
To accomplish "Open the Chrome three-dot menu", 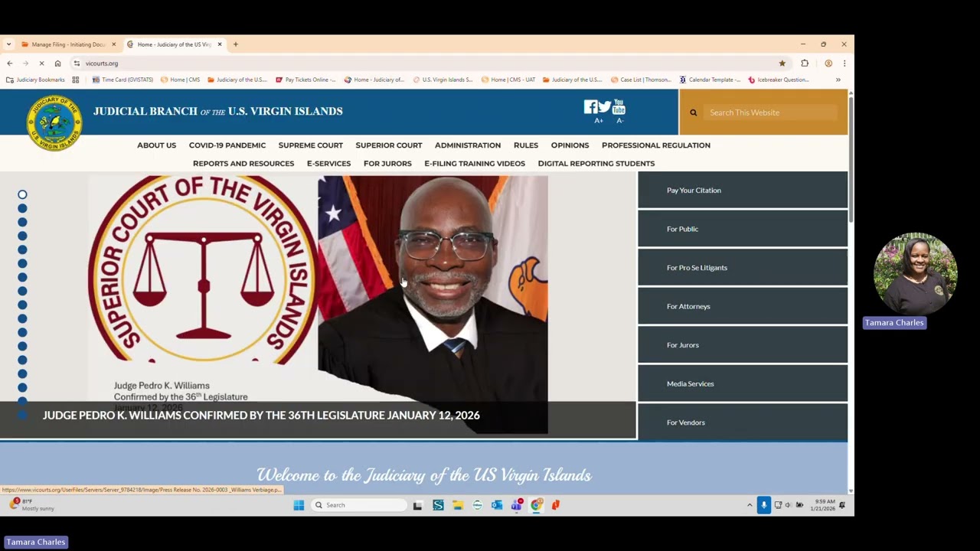I will 844,64.
